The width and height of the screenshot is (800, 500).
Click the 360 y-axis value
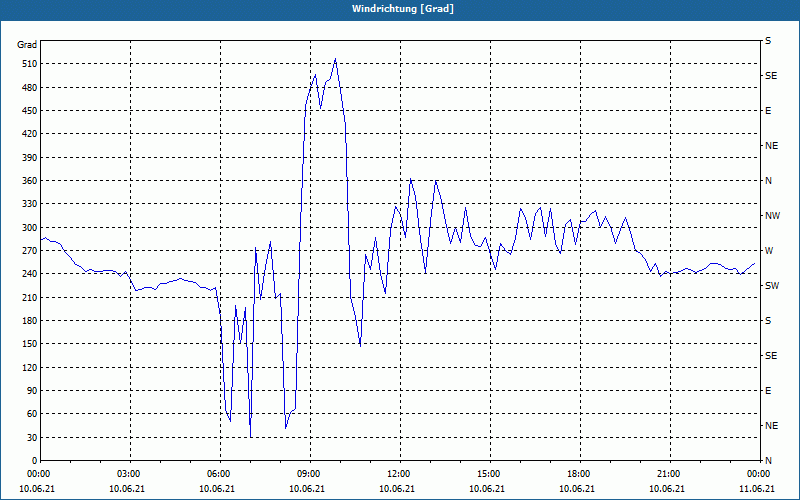[x=29, y=181]
